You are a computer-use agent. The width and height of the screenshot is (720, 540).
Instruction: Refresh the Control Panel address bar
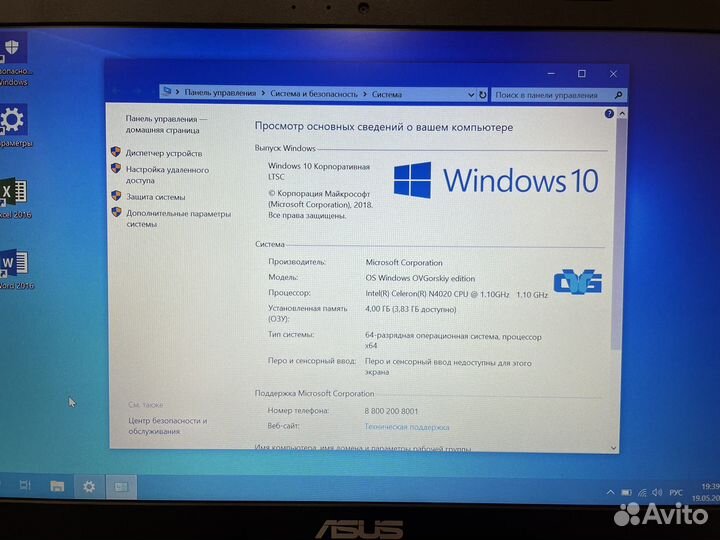click(483, 95)
